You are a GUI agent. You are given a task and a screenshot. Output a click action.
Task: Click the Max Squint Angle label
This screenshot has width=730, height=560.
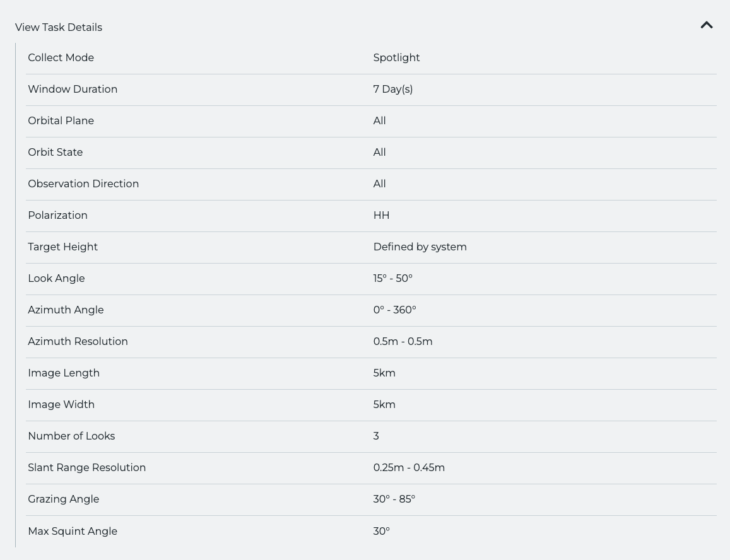tap(73, 531)
